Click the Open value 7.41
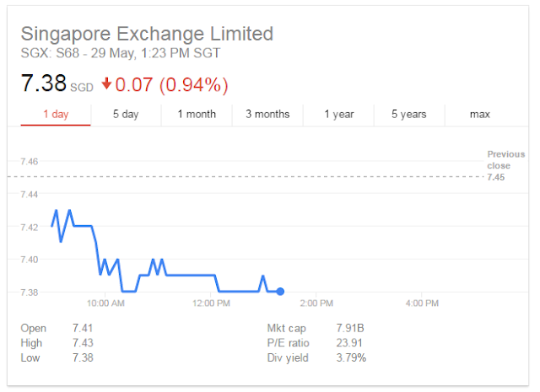540x392 pixels. pyautogui.click(x=82, y=328)
